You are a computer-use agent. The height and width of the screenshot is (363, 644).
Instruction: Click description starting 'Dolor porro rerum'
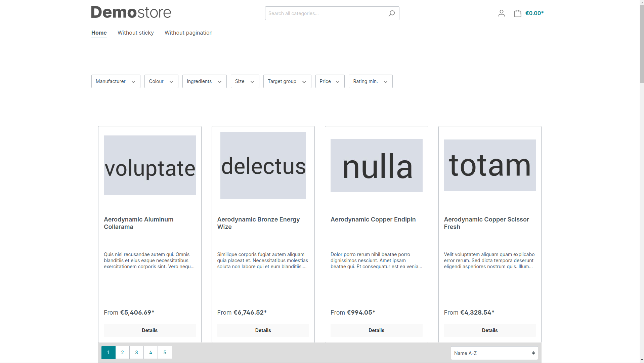click(x=376, y=260)
